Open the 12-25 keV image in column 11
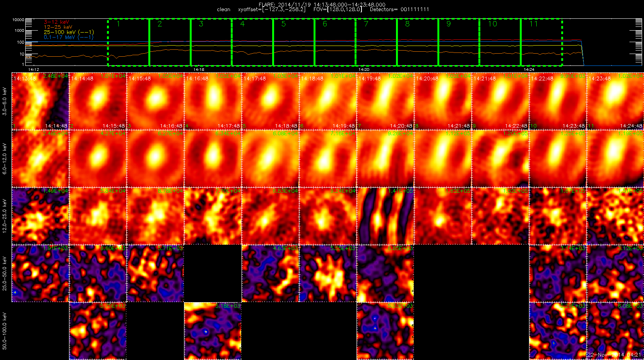This screenshot has width=644, height=360. coord(615,216)
